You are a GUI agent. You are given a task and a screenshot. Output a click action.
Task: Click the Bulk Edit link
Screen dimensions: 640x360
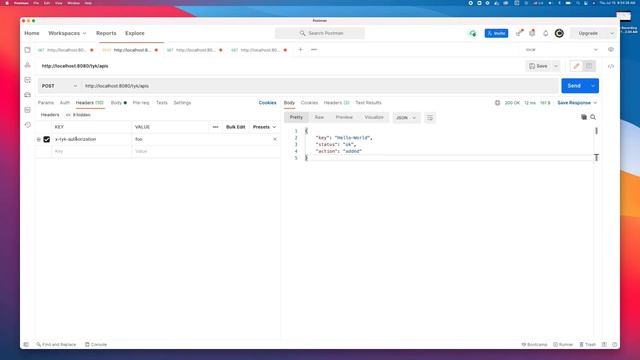pyautogui.click(x=236, y=127)
